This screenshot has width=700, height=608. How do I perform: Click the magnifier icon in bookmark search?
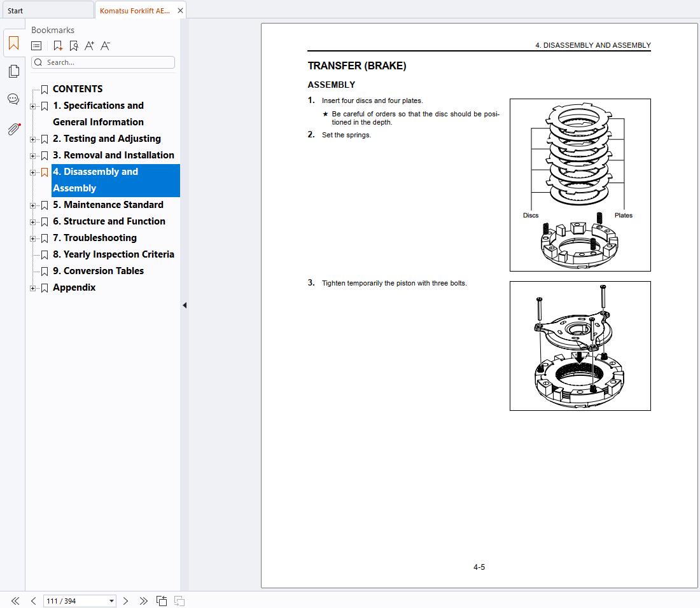(38, 62)
